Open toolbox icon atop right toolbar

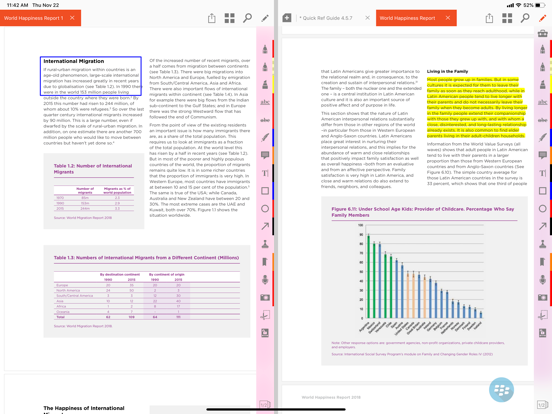point(542,33)
